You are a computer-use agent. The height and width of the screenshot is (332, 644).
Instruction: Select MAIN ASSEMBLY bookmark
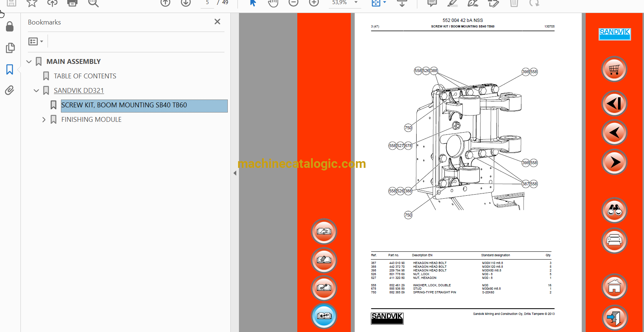[x=74, y=62]
